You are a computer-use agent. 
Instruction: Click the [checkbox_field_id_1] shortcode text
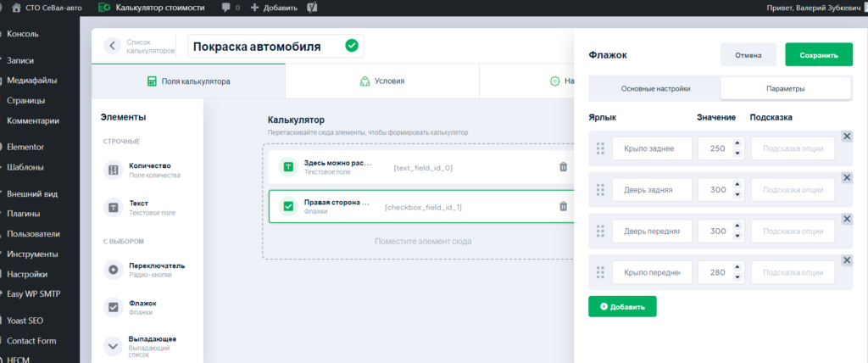click(423, 207)
